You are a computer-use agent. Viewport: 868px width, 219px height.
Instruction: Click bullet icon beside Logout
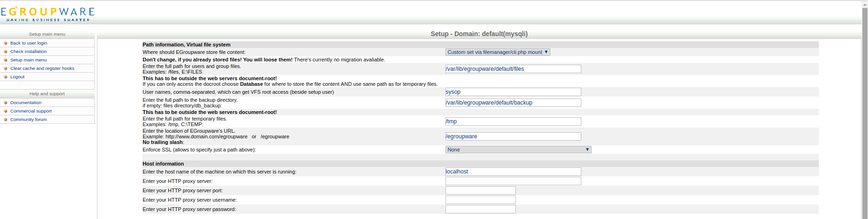(x=6, y=77)
